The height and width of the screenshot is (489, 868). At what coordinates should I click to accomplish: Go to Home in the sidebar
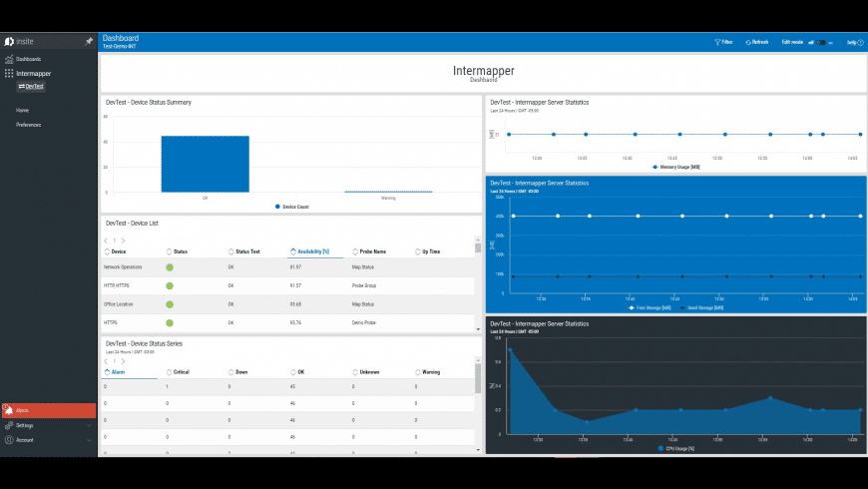(x=22, y=110)
